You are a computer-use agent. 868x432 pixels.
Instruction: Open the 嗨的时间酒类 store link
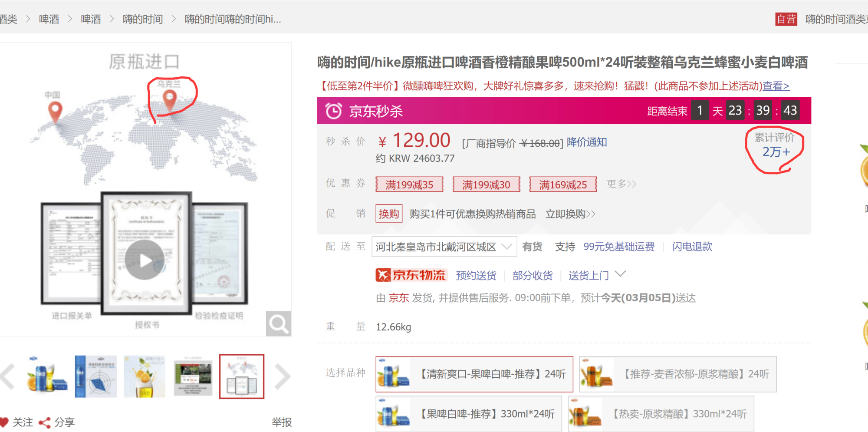836,19
